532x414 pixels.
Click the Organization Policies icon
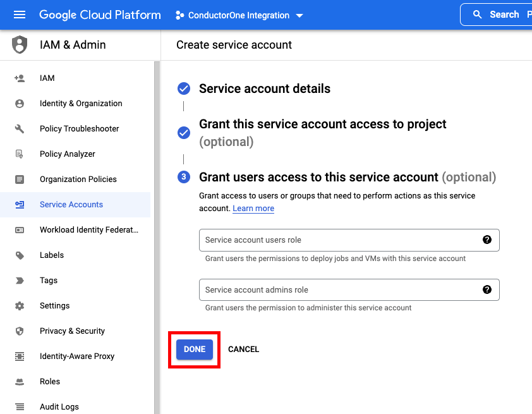(x=20, y=179)
